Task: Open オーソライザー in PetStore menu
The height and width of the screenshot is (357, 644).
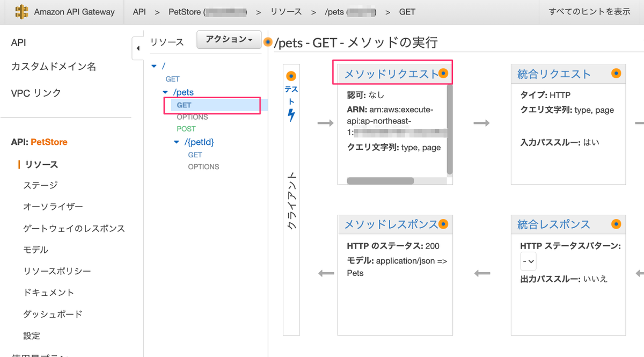Action: click(53, 207)
